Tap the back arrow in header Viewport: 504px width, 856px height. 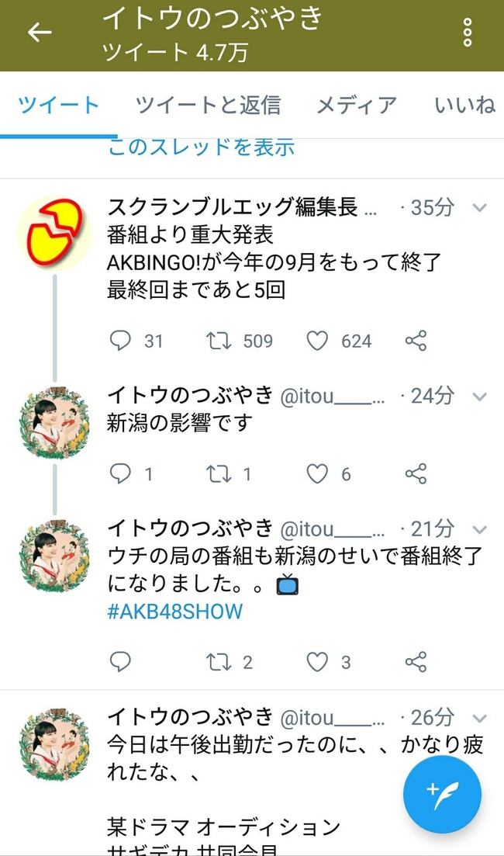pyautogui.click(x=40, y=32)
